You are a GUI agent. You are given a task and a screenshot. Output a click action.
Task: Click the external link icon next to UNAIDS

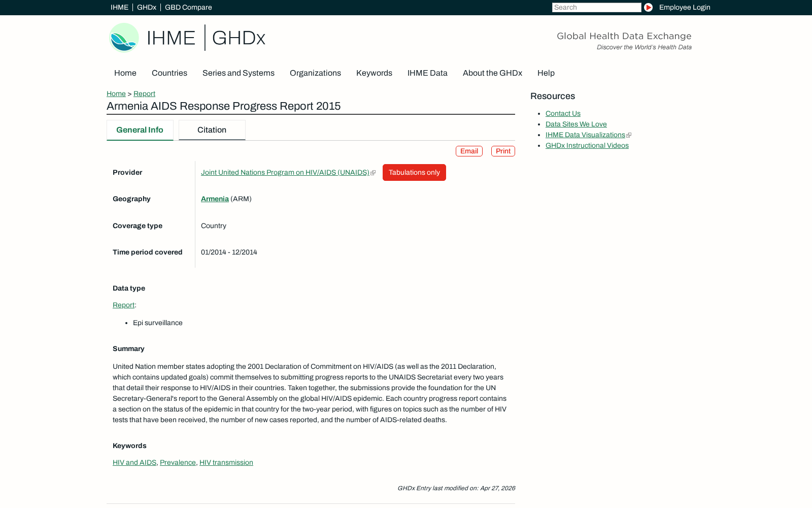[x=373, y=173]
